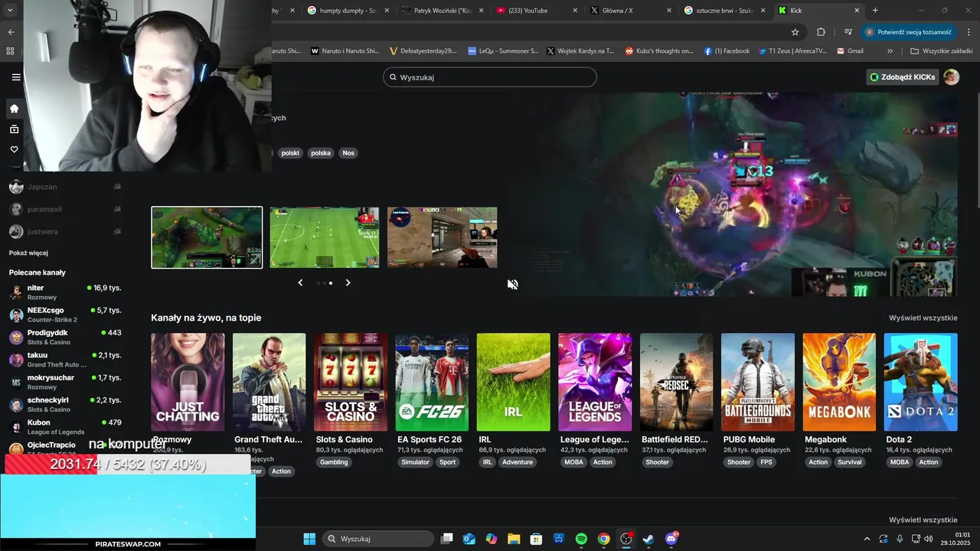The height and width of the screenshot is (551, 980).
Task: Open Spotify from the taskbar
Action: 581,539
